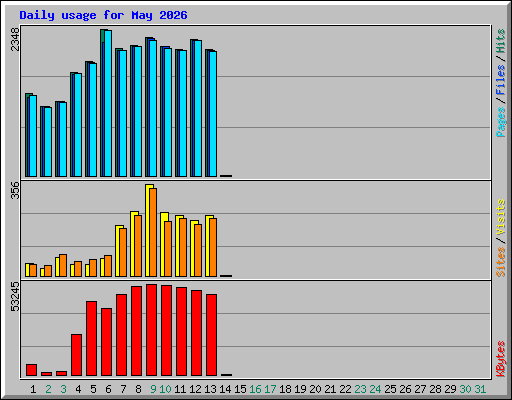The height and width of the screenshot is (400, 512).
Task: Click the Sites legend label
Action: pos(501,262)
